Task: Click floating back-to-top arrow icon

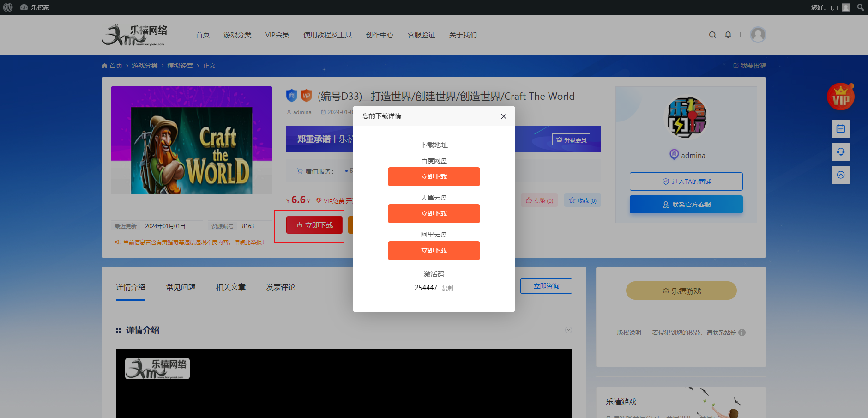Action: [841, 175]
